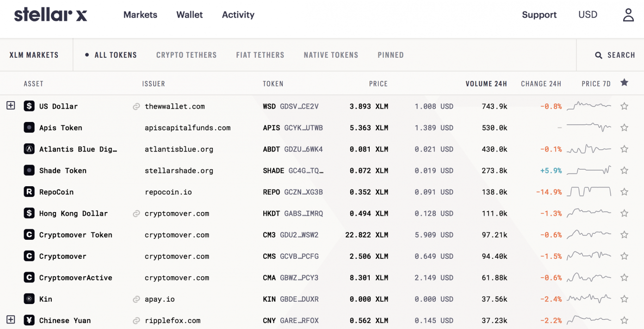The width and height of the screenshot is (644, 329).
Task: Pin Hong Kong Dollar with its star
Action: pyautogui.click(x=624, y=213)
